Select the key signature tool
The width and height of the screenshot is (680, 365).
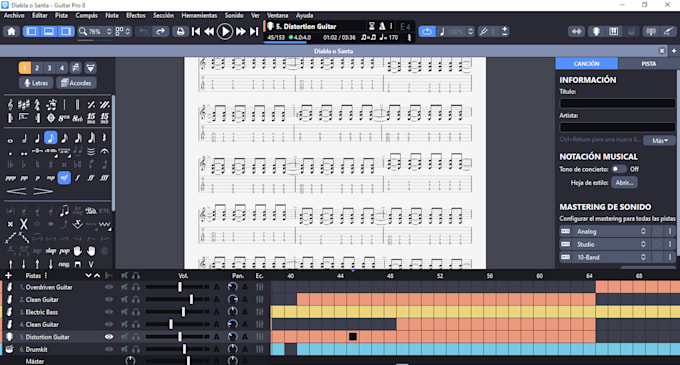24,104
